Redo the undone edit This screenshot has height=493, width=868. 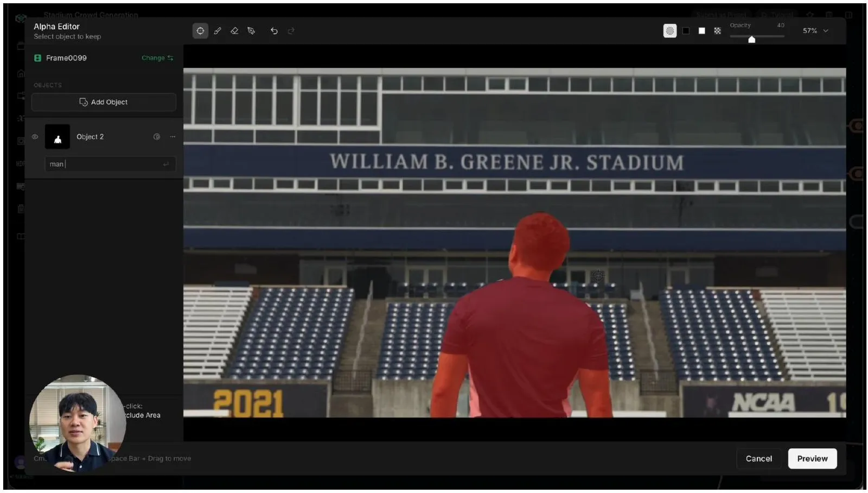tap(291, 31)
